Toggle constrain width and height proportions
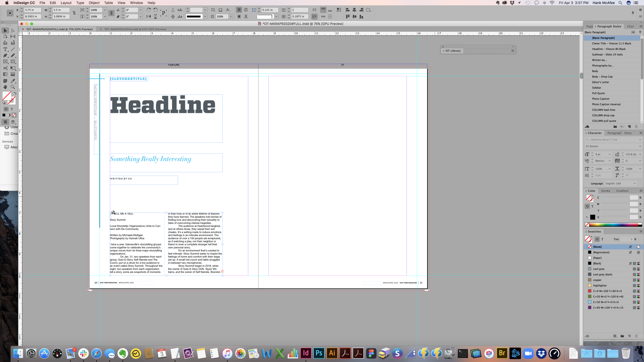 tap(74, 13)
